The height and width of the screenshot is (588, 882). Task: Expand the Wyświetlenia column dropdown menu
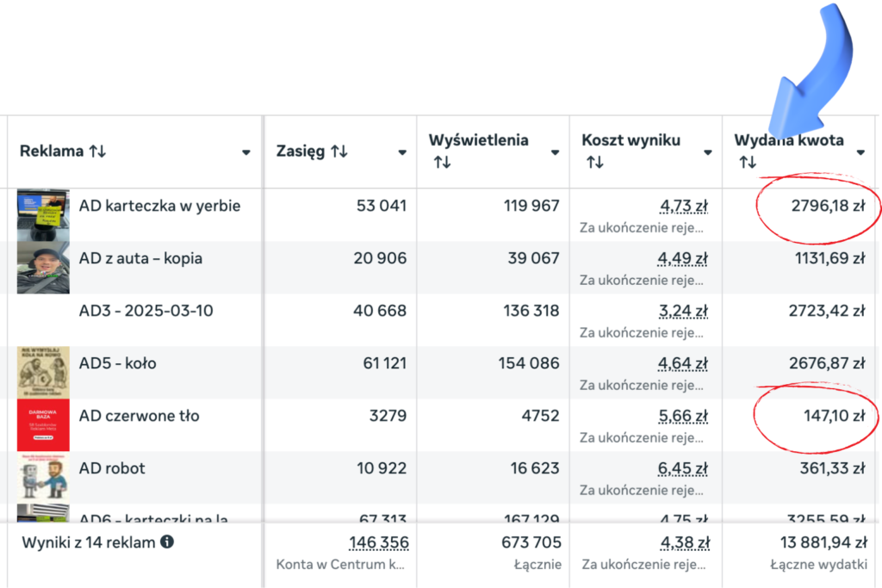[555, 152]
